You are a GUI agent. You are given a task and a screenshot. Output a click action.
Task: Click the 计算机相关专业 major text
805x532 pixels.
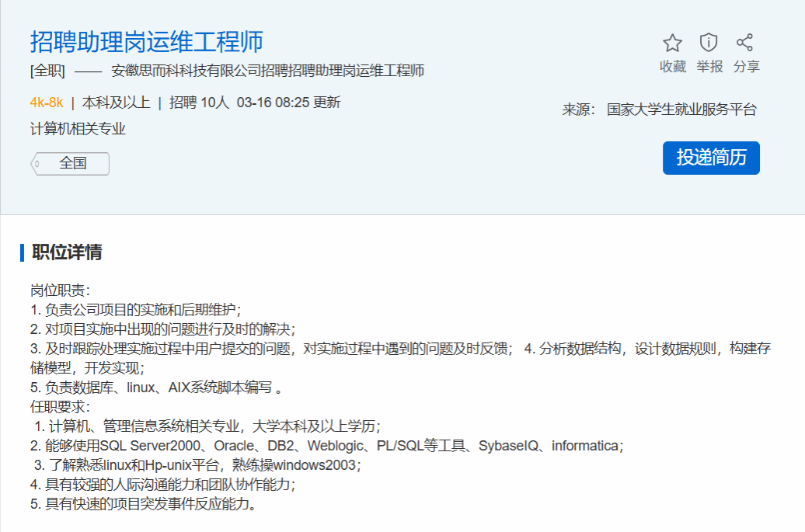click(78, 129)
